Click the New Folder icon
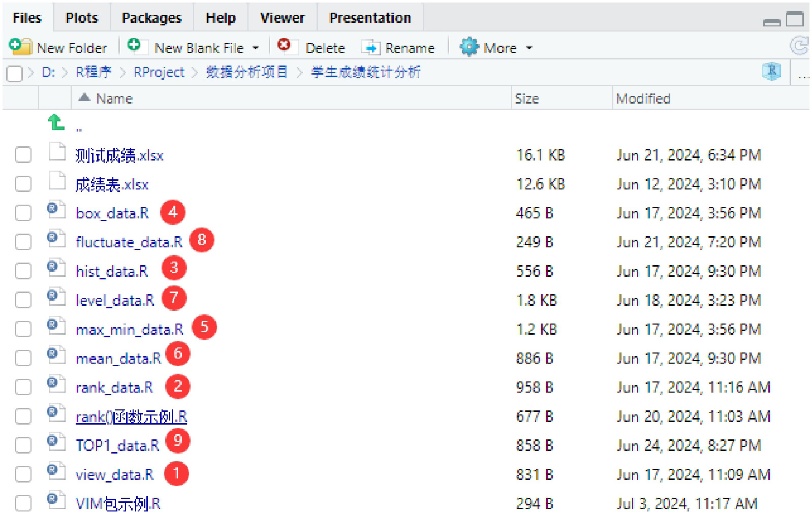Image resolution: width=812 pixels, height=514 pixels. pos(20,47)
